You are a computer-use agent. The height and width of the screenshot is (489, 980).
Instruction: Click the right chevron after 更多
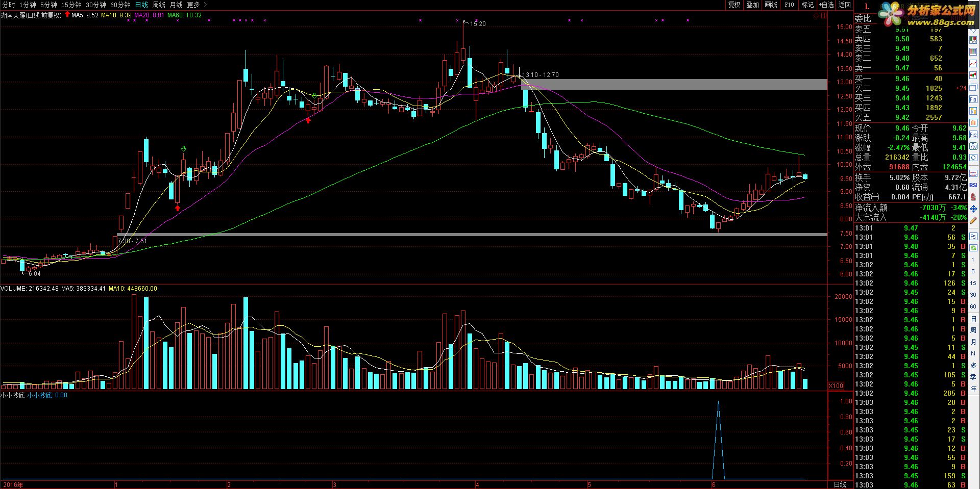point(206,5)
